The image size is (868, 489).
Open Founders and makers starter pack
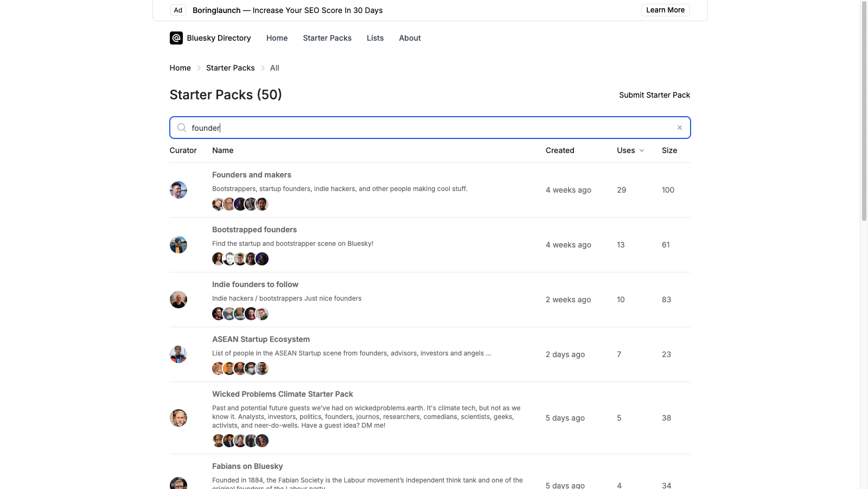point(252,175)
